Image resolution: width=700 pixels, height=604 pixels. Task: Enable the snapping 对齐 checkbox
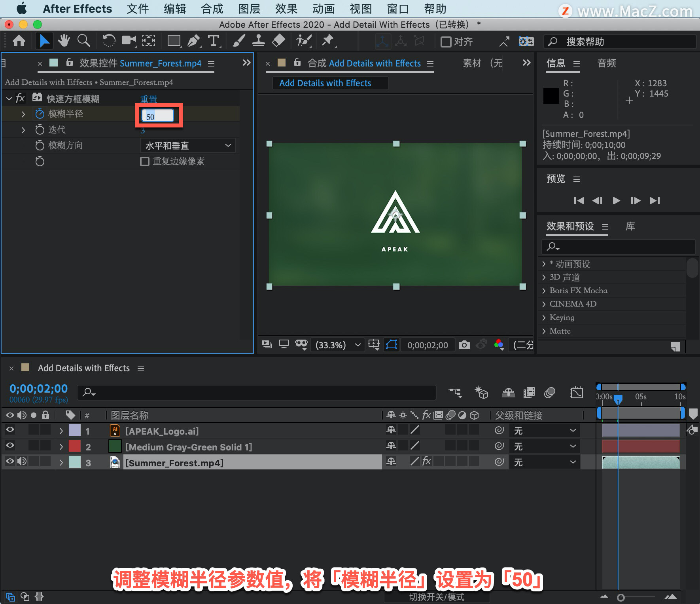coord(446,42)
